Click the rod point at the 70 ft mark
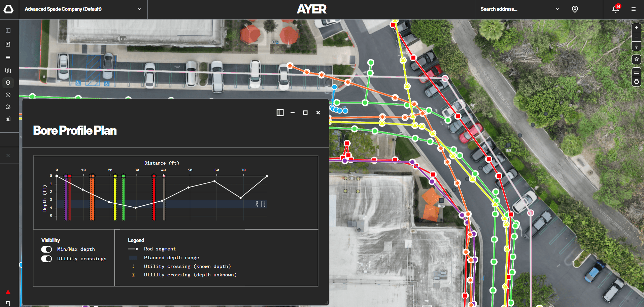The width and height of the screenshot is (644, 307). pos(241,198)
